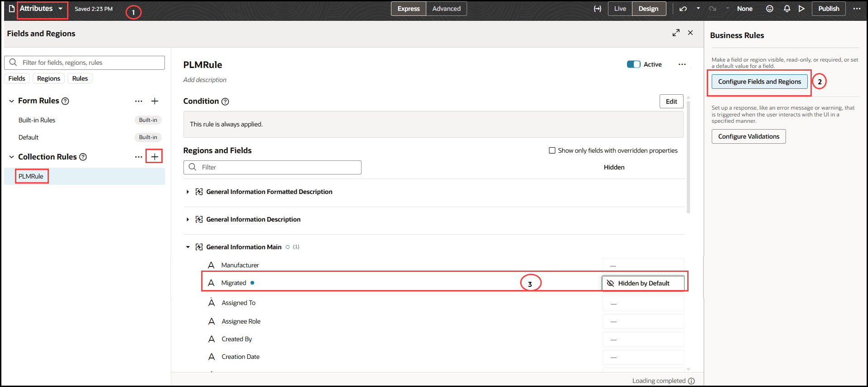Check Show only fields with overridden properties

[x=552, y=150]
